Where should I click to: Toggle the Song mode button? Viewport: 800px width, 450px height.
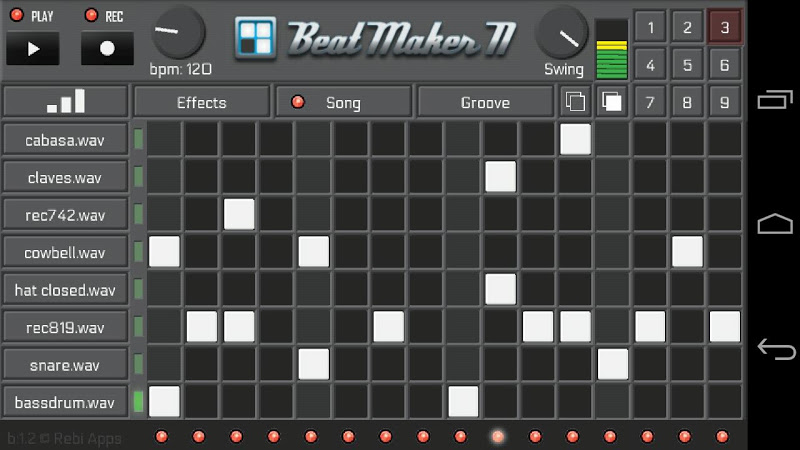click(x=343, y=102)
